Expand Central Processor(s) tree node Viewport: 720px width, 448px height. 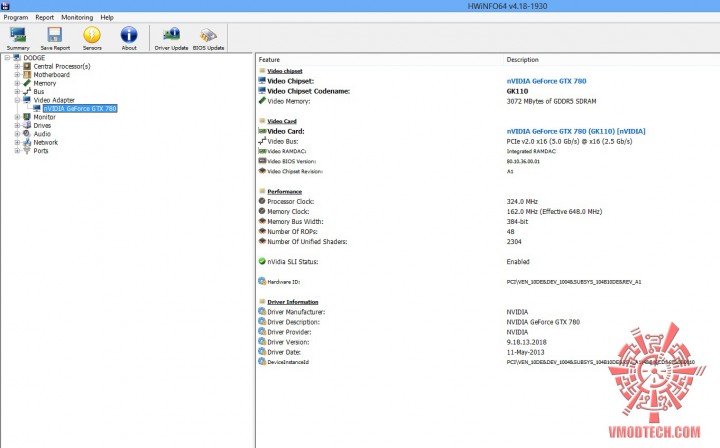click(17, 67)
